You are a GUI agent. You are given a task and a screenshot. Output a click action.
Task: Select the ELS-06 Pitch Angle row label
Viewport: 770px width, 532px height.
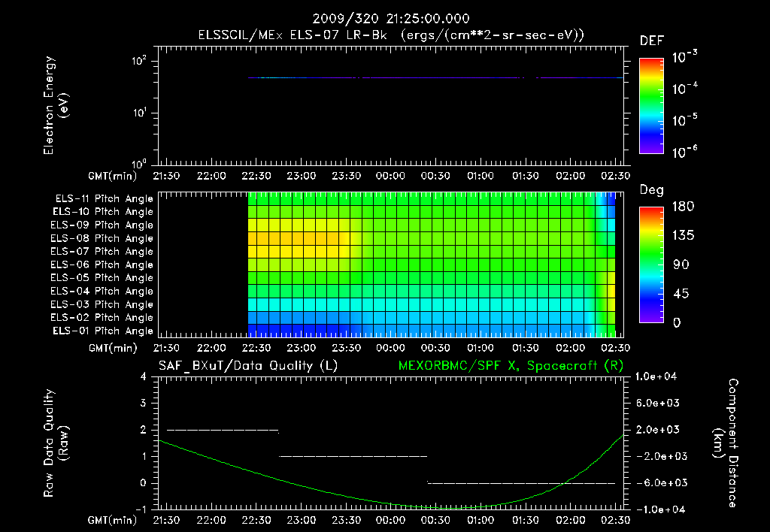point(102,265)
